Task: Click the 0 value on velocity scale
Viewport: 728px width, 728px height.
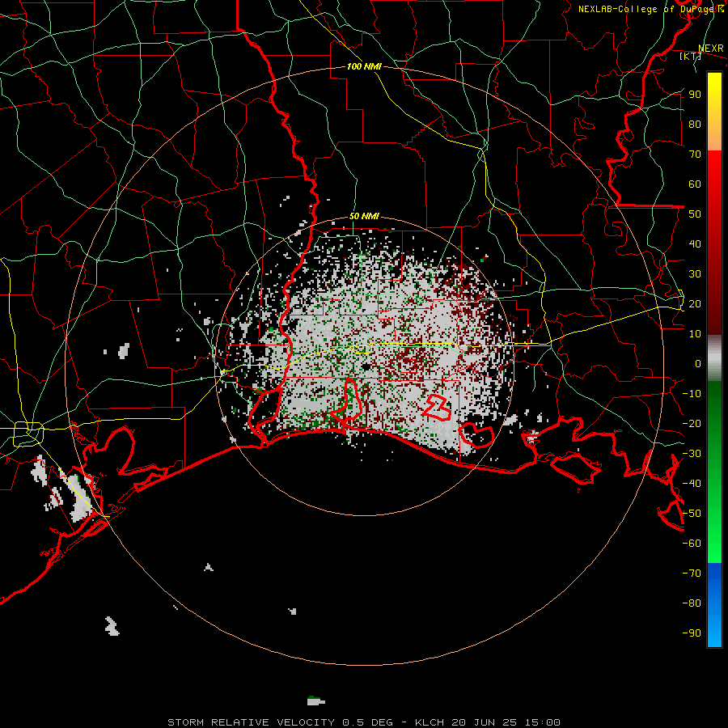Action: pos(698,364)
